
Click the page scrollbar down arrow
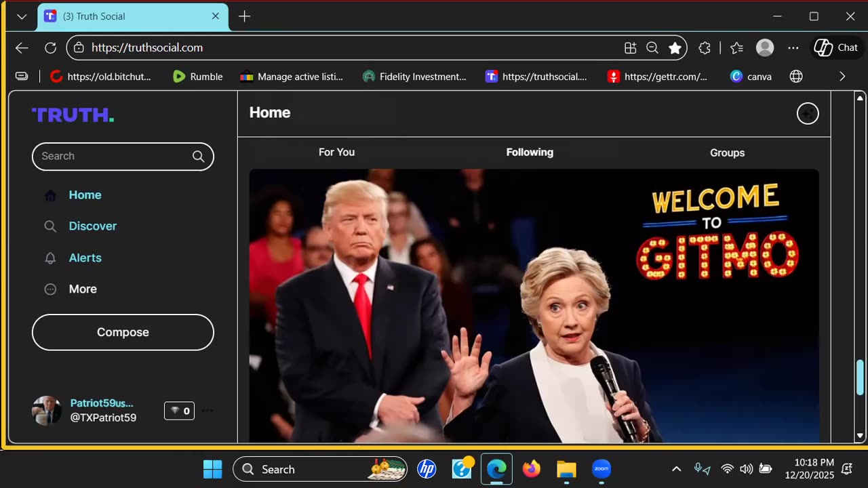point(860,436)
